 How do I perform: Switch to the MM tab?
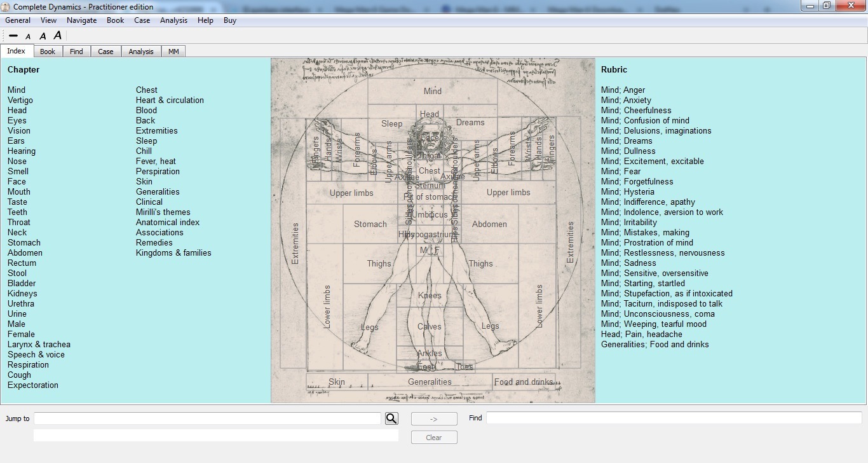click(173, 52)
